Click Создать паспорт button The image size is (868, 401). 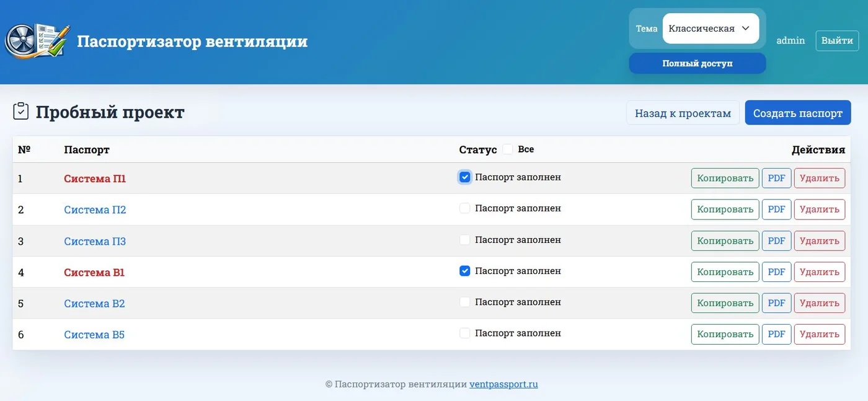[x=798, y=113]
